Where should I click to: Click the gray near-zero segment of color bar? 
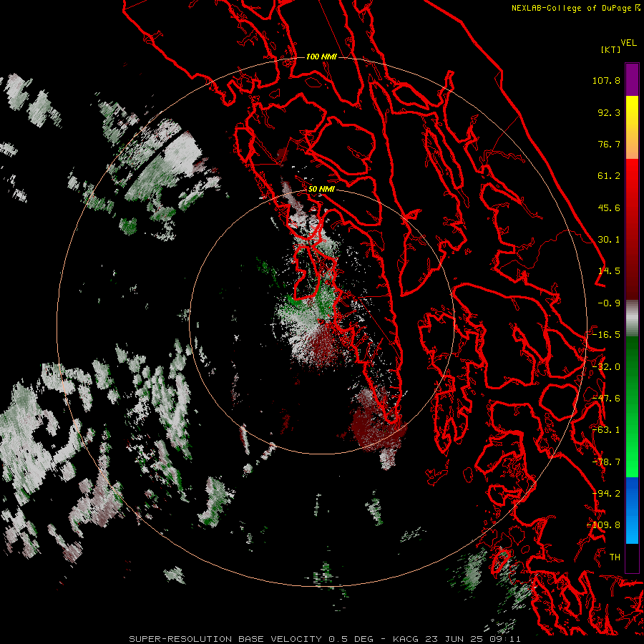click(632, 318)
